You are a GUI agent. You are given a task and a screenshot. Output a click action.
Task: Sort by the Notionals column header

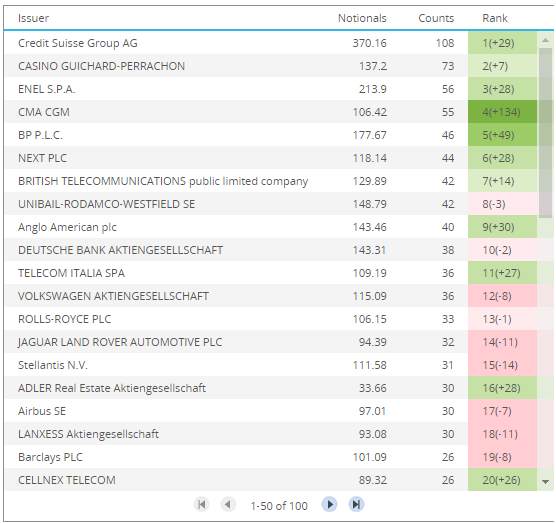pos(362,18)
